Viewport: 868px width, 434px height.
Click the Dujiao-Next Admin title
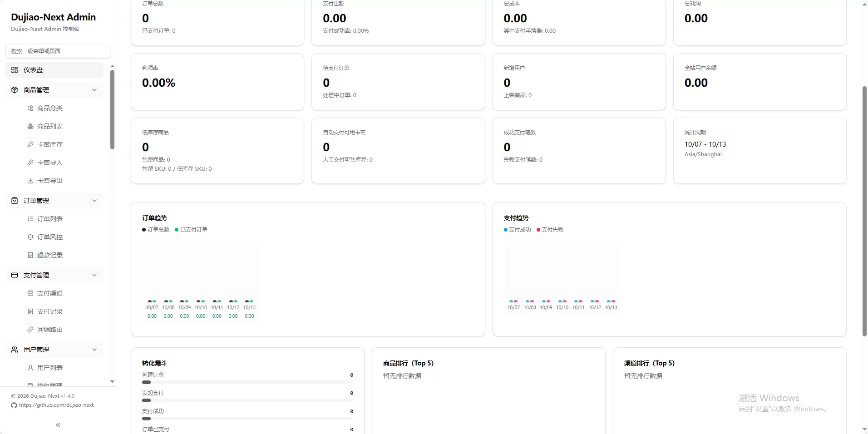tap(54, 17)
